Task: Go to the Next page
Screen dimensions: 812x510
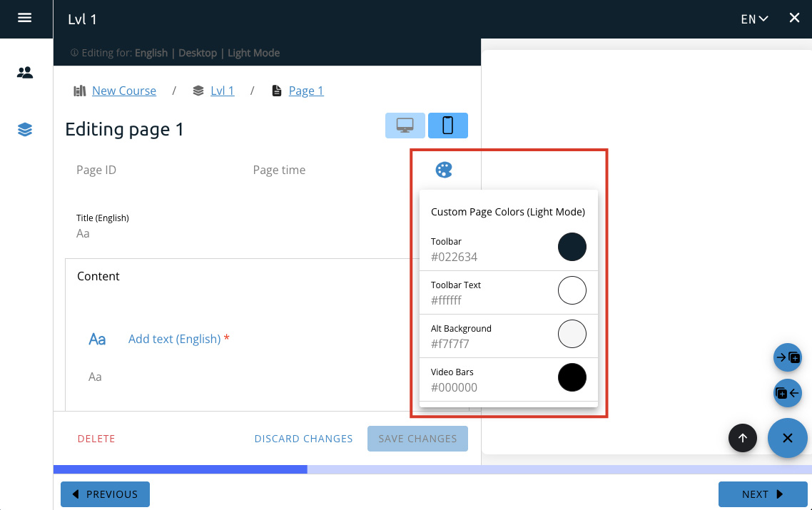Action: pos(762,494)
